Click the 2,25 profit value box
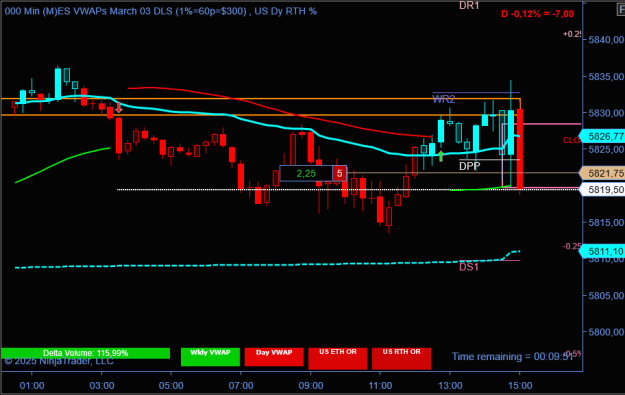Viewport: 625px width, 395px height. [306, 173]
